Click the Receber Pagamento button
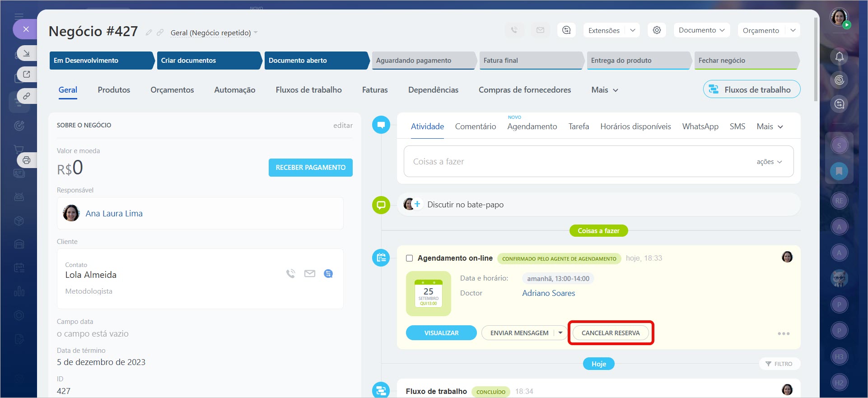Viewport: 868px width, 398px height. click(x=310, y=168)
